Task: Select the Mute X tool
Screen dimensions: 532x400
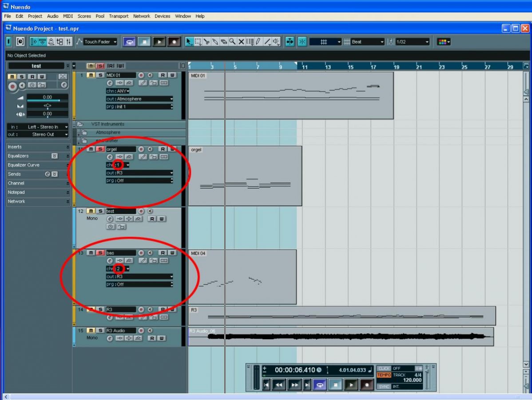Action: click(241, 42)
